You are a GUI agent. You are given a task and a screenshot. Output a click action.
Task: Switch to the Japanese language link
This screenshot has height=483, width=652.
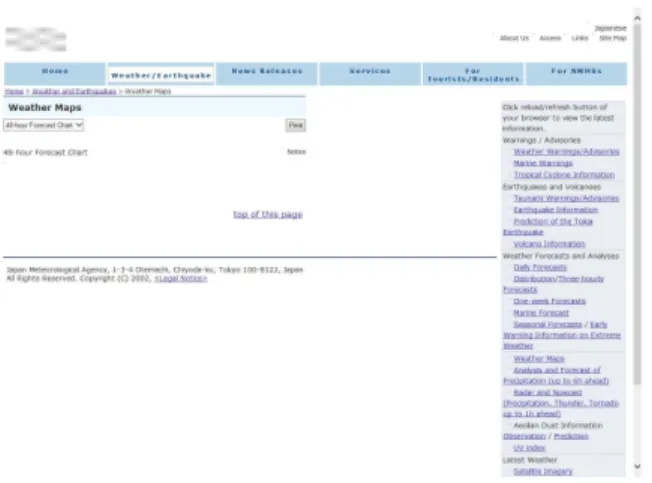click(x=610, y=28)
